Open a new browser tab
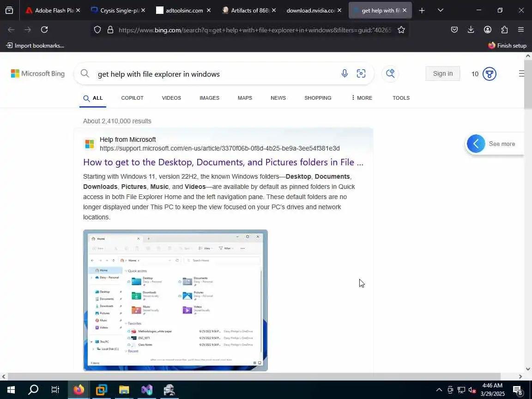The image size is (532, 399). point(422,11)
